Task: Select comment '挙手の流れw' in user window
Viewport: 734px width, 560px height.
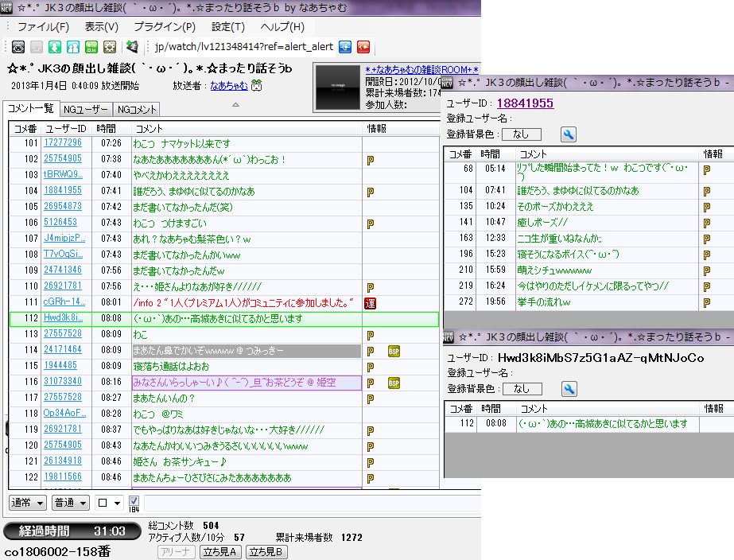Action: (x=543, y=302)
